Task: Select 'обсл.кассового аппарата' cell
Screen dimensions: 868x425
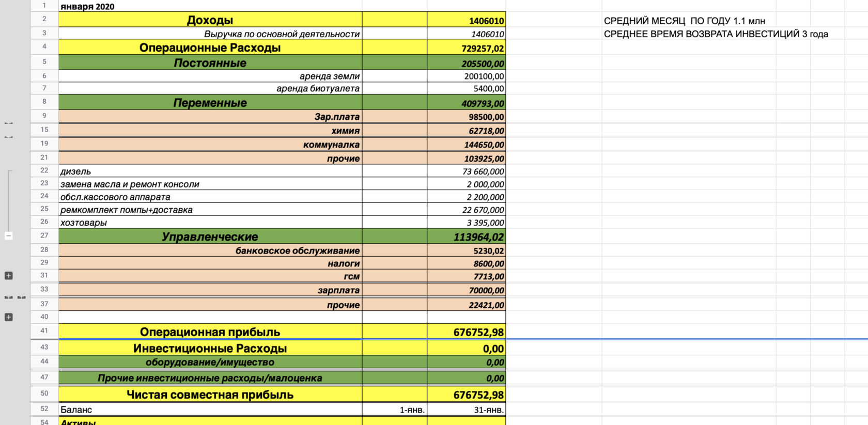Action: click(210, 197)
